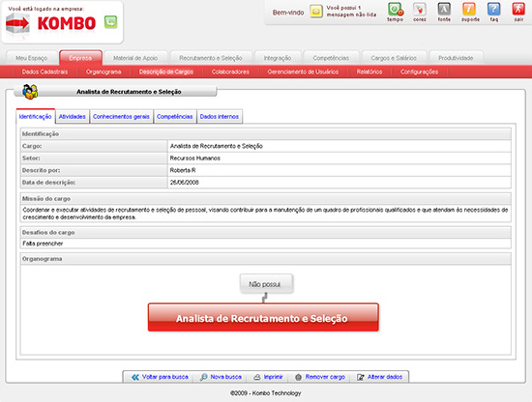Open the Colaboradores submenu
This screenshot has width=532, height=402.
pos(230,72)
